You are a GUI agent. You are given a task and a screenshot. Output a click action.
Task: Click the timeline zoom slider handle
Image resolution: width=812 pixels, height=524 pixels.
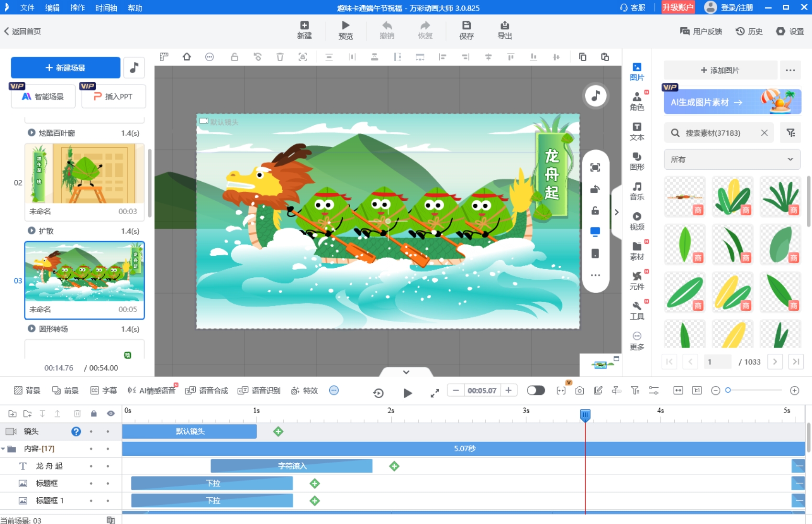coord(728,391)
